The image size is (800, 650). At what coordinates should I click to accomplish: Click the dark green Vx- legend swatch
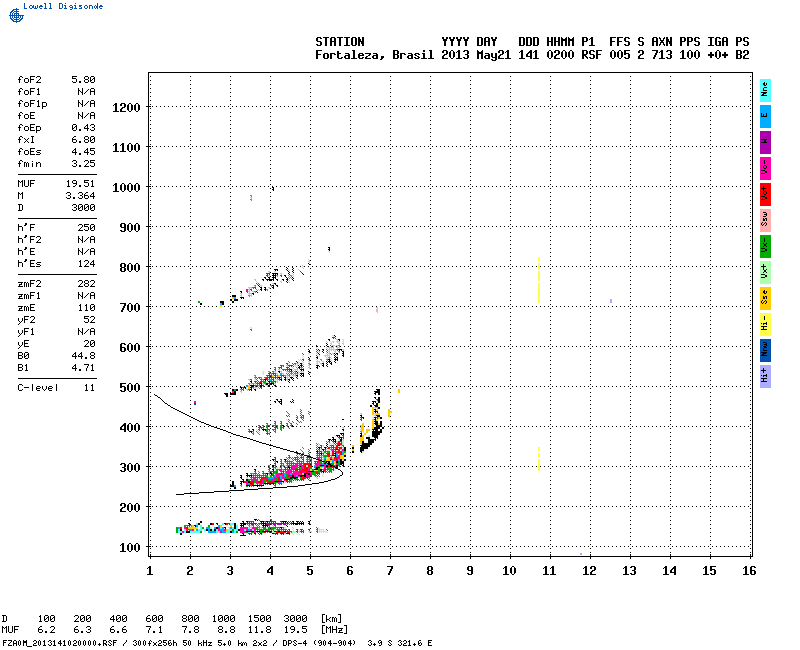tap(765, 245)
